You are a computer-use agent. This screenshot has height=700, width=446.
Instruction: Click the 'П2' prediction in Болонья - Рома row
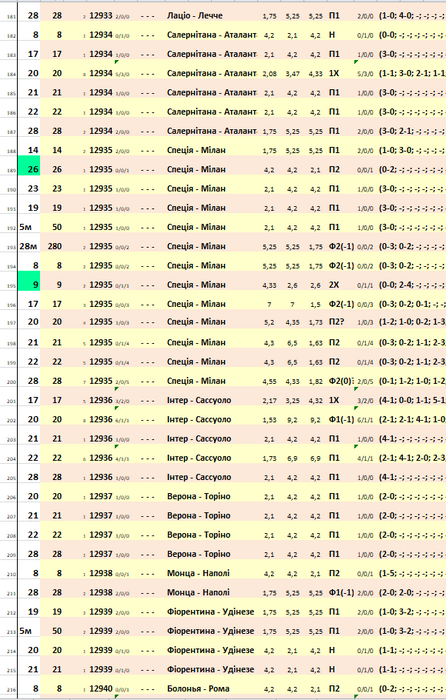(334, 689)
